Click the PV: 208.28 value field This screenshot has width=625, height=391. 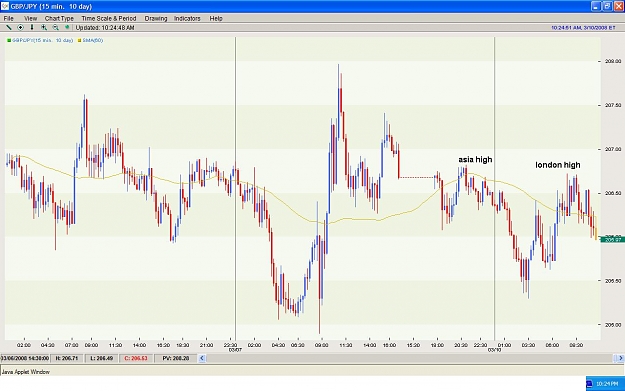(175, 358)
